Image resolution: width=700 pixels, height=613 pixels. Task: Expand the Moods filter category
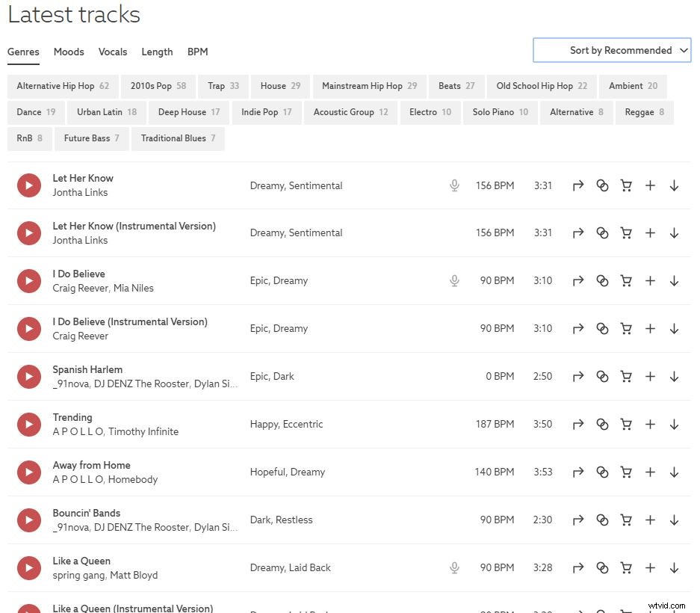(69, 52)
